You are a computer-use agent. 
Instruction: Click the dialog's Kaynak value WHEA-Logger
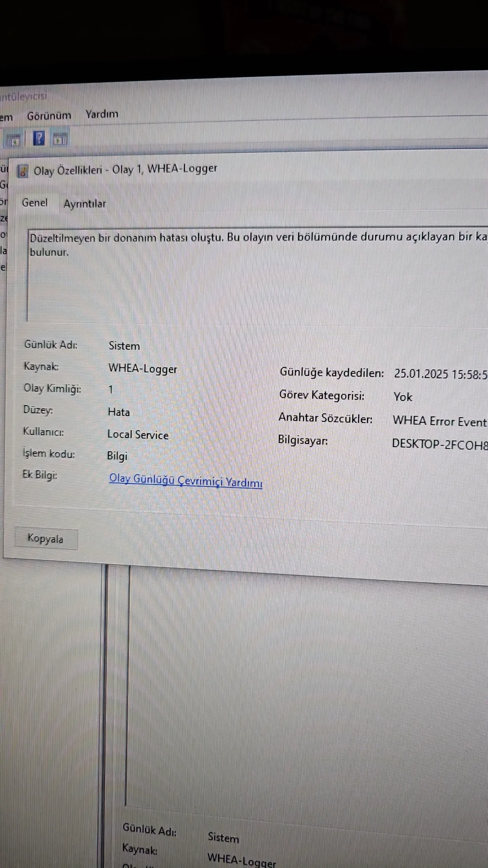click(x=143, y=368)
